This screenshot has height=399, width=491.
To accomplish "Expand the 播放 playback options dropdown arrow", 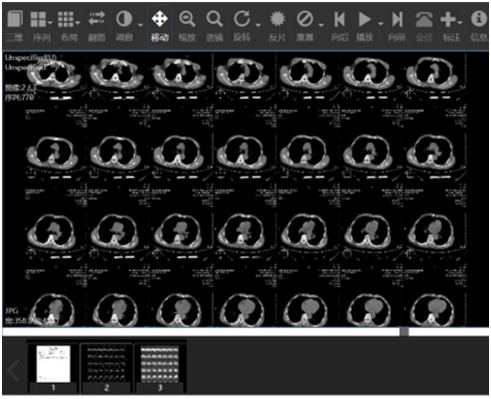I will [380, 24].
